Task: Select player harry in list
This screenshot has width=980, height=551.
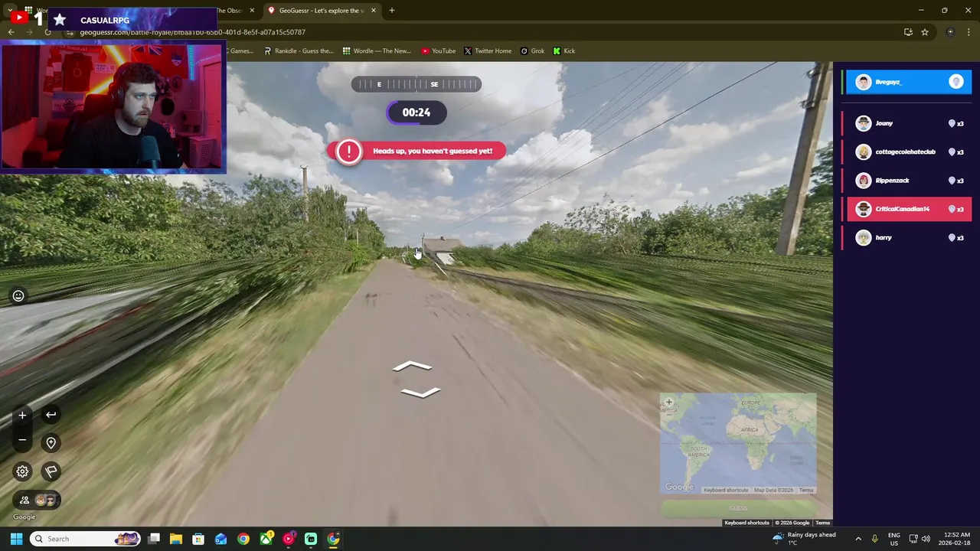Action: pos(908,237)
